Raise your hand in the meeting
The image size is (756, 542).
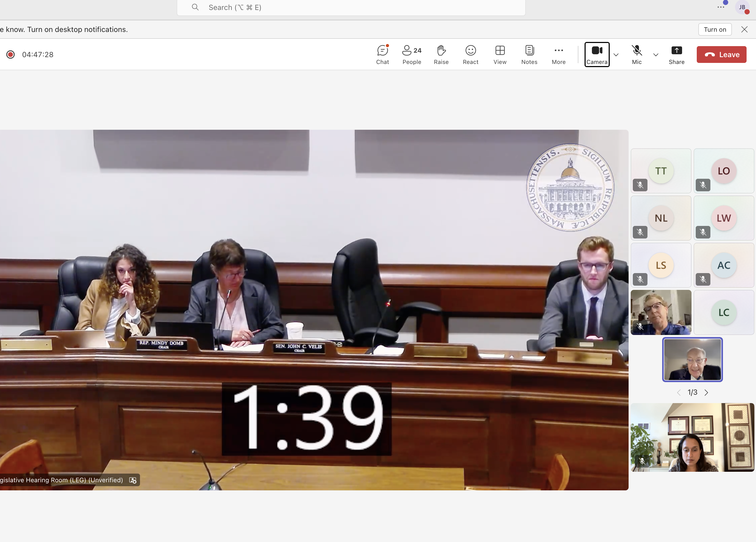441,55
